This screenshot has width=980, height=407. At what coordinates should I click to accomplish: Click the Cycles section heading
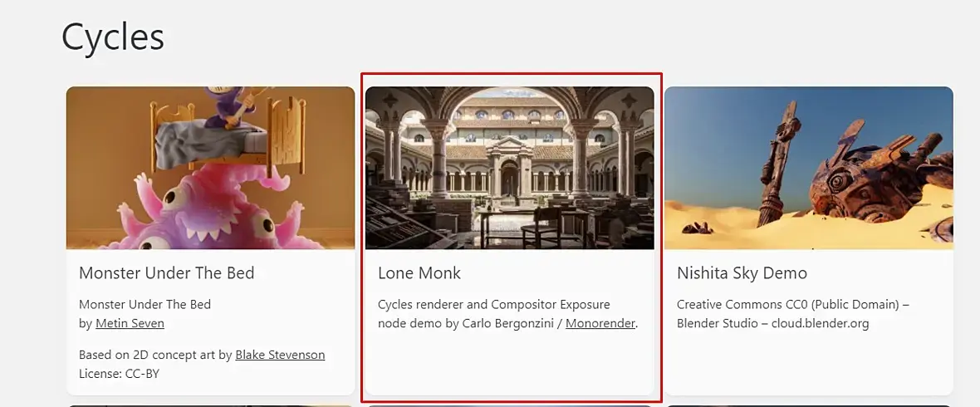(113, 37)
